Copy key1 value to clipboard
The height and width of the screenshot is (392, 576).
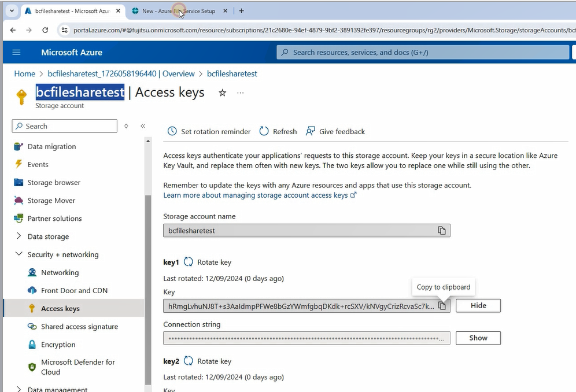click(x=442, y=306)
